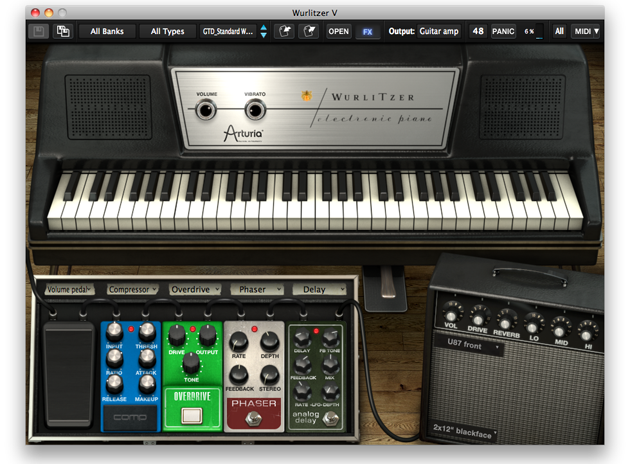Click the analog delay LFO DEPTH knob
The height and width of the screenshot is (464, 630).
(330, 391)
